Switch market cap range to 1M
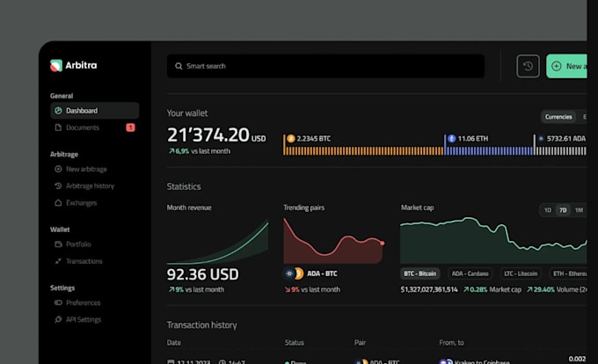This screenshot has height=364, width=598. point(579,210)
